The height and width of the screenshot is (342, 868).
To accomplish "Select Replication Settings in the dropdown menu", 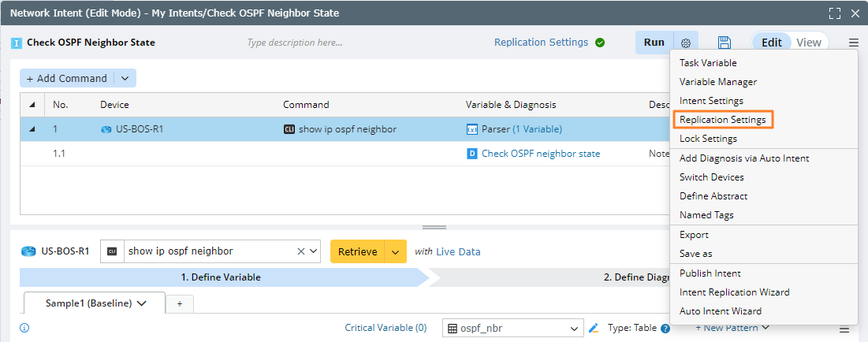I will point(722,120).
